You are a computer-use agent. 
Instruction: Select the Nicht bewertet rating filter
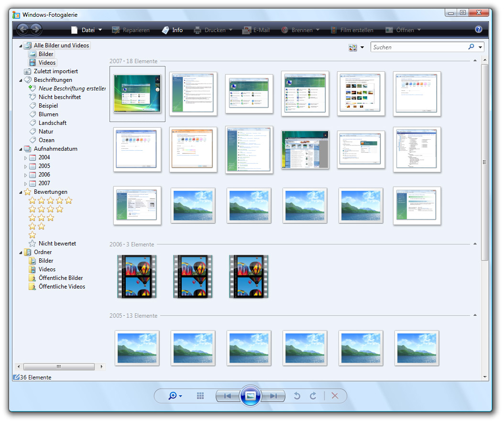[57, 244]
